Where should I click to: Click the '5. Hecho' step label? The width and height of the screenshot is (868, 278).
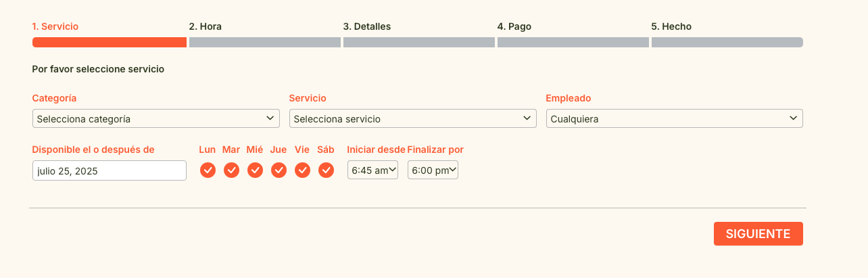point(671,26)
